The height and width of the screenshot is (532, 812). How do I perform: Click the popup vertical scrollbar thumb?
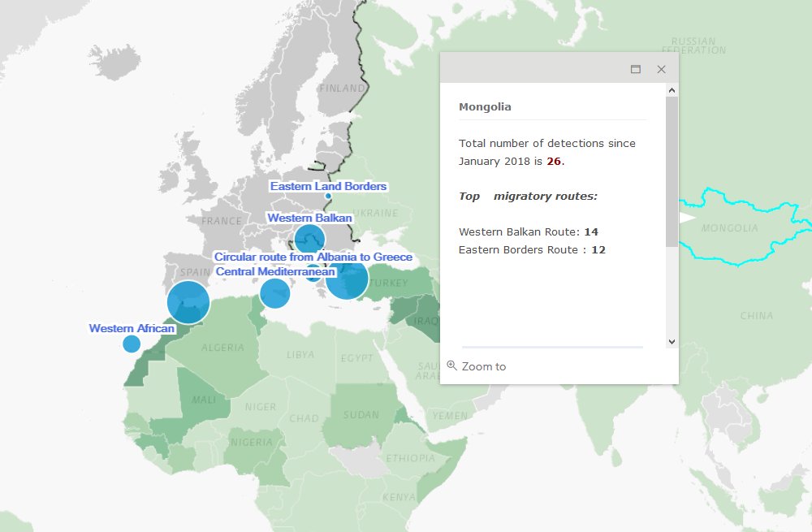coord(672,171)
